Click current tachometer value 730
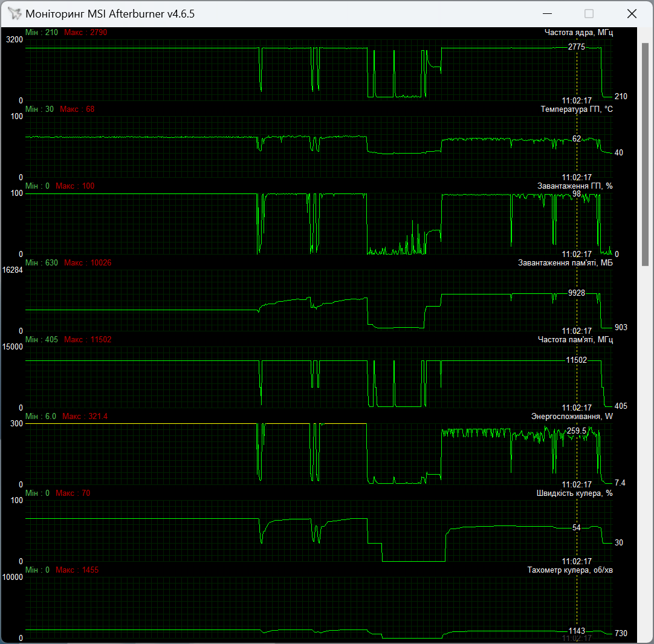This screenshot has width=654, height=644. click(621, 633)
